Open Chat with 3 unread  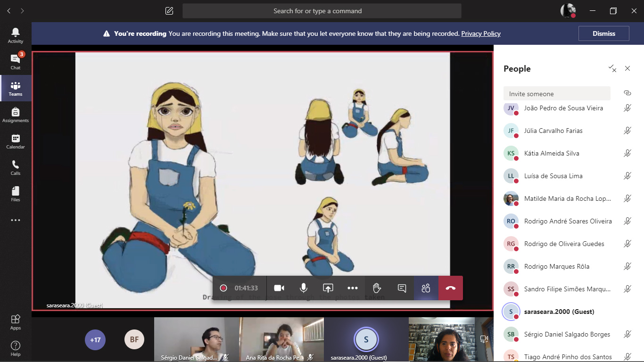coord(16,62)
